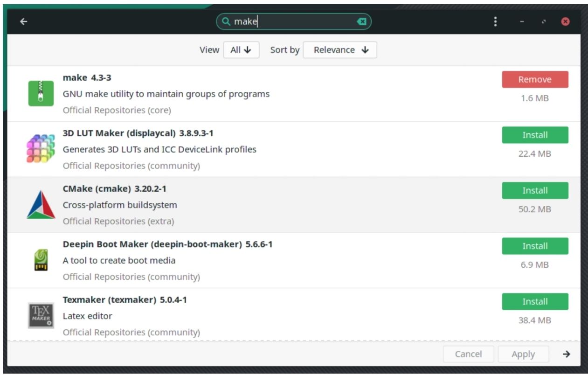
Task: Click the search magnifier icon
Action: [x=226, y=21]
